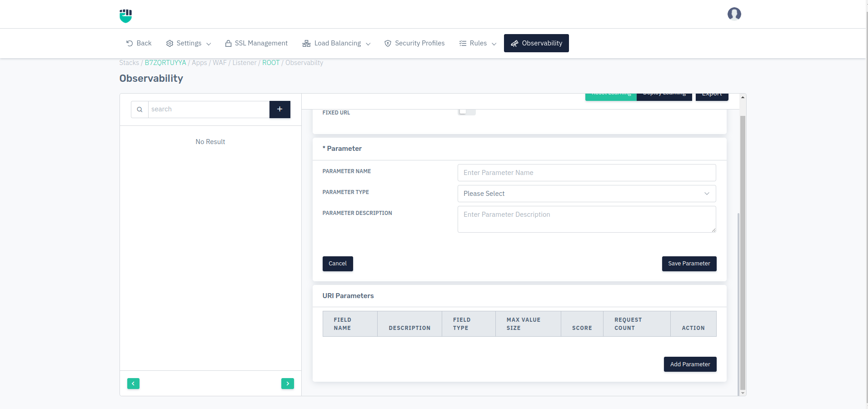The height and width of the screenshot is (409, 868).
Task: Toggle the Fixed URL switch
Action: click(x=467, y=112)
